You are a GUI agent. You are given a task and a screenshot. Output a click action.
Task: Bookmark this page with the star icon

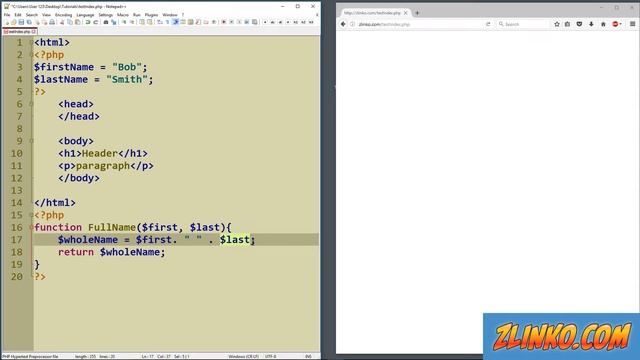557,24
